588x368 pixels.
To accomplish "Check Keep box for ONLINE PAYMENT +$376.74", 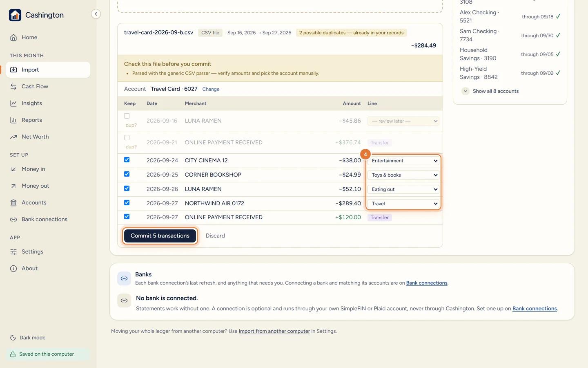I will click(127, 138).
